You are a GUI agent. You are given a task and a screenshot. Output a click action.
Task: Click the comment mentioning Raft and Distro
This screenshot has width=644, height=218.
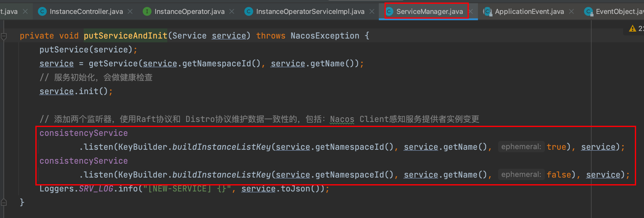[x=259, y=119]
